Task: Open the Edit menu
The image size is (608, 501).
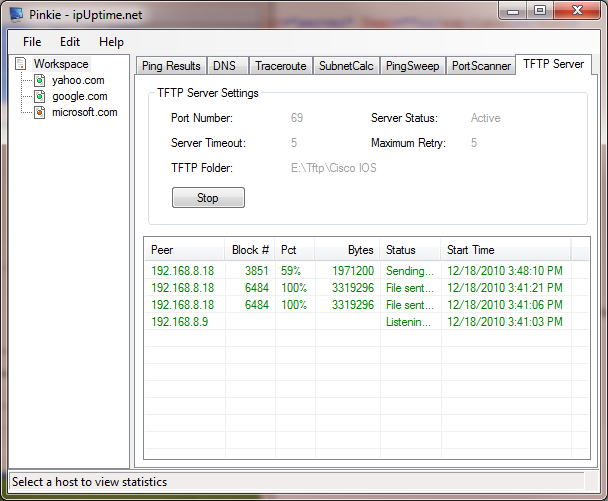Action: [x=70, y=42]
